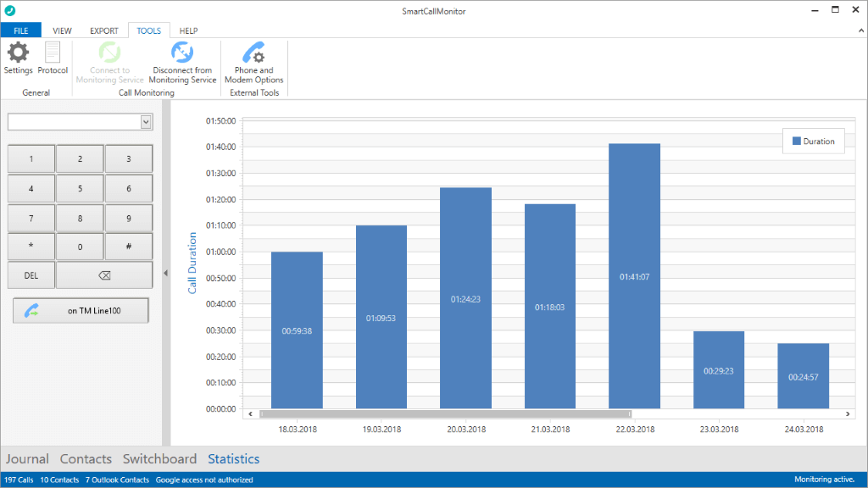
Task: Click the chart horizontal scrollbar thumb
Action: pyautogui.click(x=446, y=413)
